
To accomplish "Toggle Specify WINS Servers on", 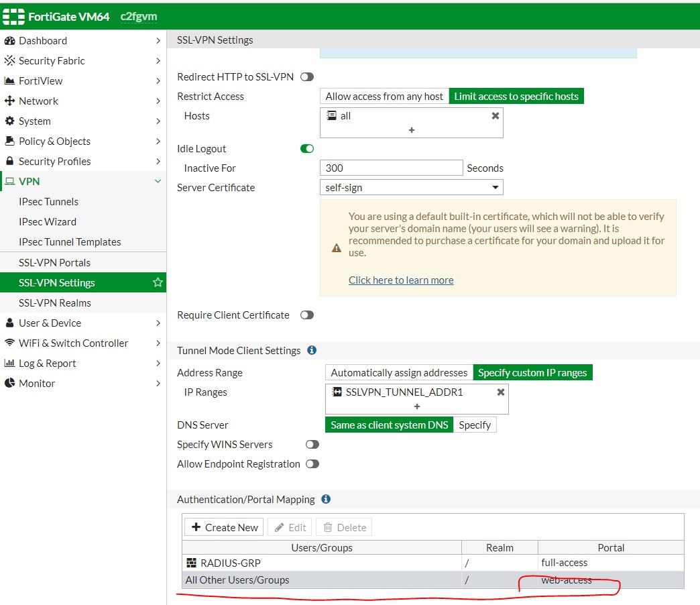I will 312,445.
